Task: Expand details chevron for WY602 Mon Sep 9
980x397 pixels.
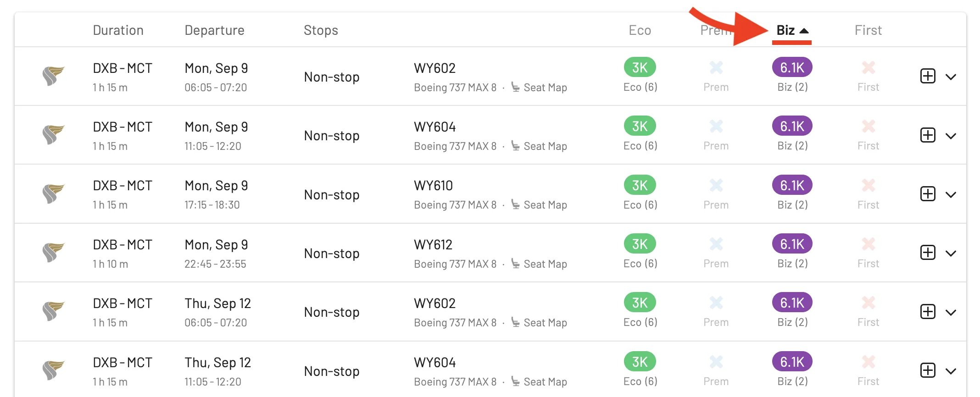Action: pos(951,77)
